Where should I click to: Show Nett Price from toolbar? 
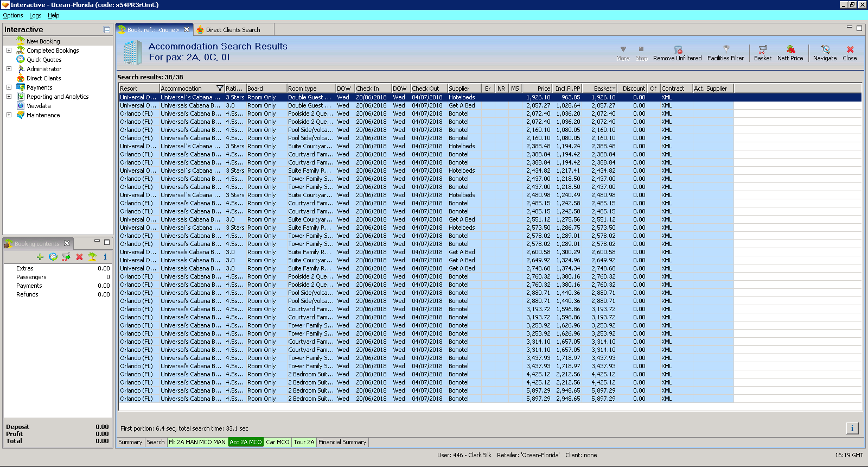[x=790, y=50]
